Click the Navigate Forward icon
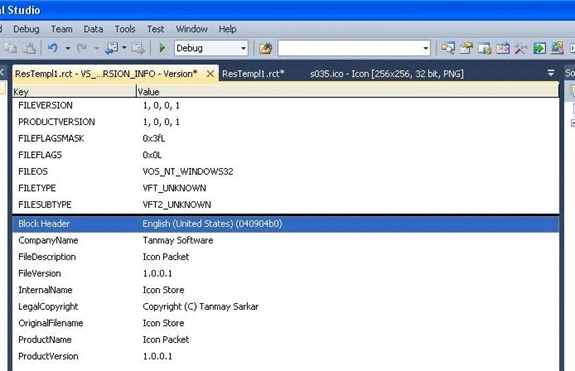Image resolution: width=575 pixels, height=371 pixels. click(x=139, y=48)
